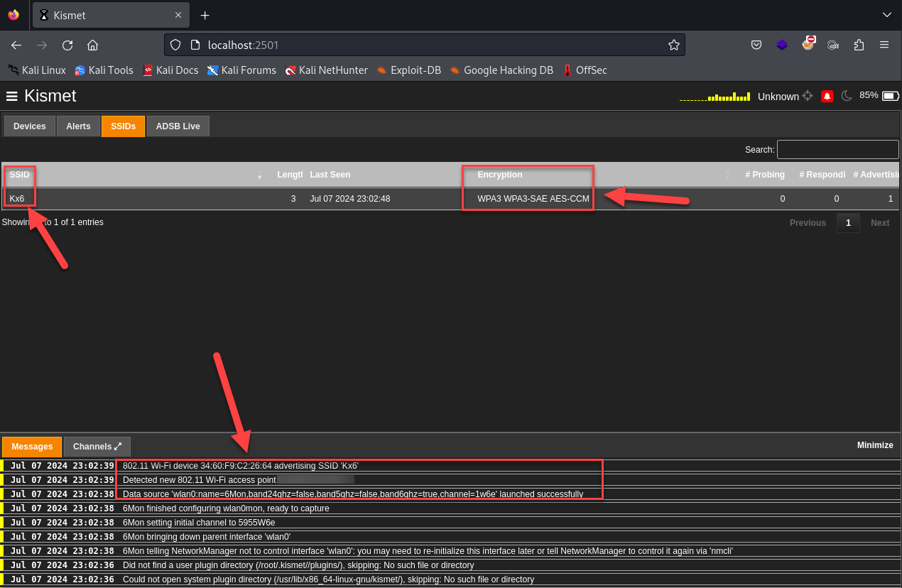Save to Pocket icon in toolbar
The width and height of the screenshot is (902, 588).
click(756, 45)
